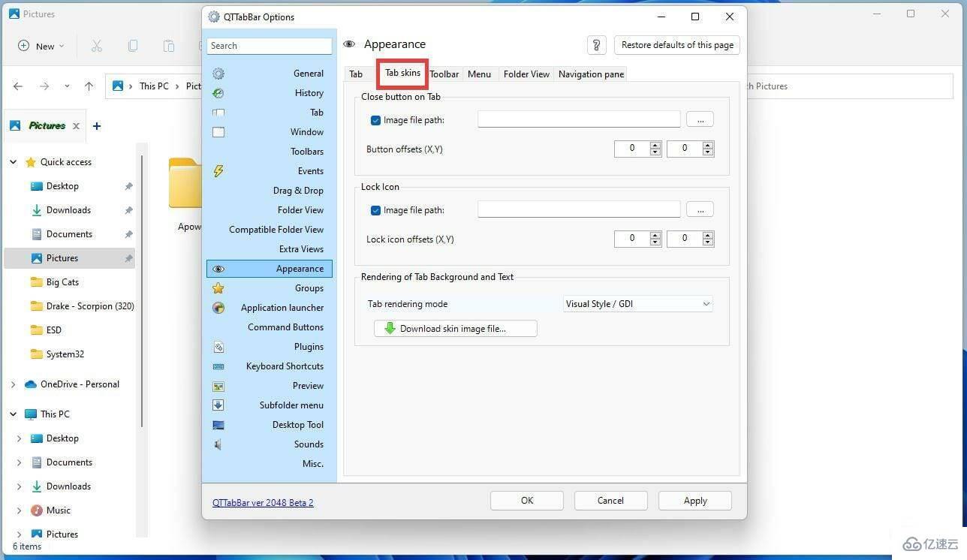The height and width of the screenshot is (560, 967).
Task: Increase Button offsets X value
Action: click(x=655, y=145)
